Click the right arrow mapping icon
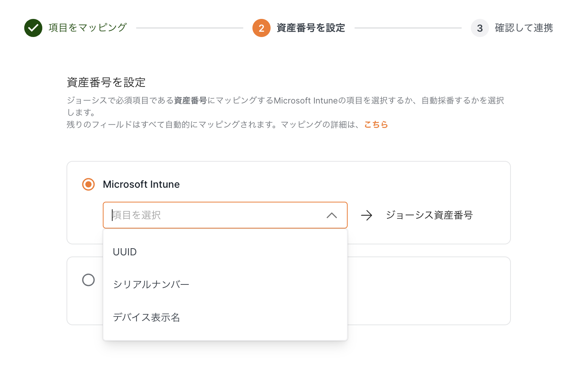588x380 pixels. point(367,215)
